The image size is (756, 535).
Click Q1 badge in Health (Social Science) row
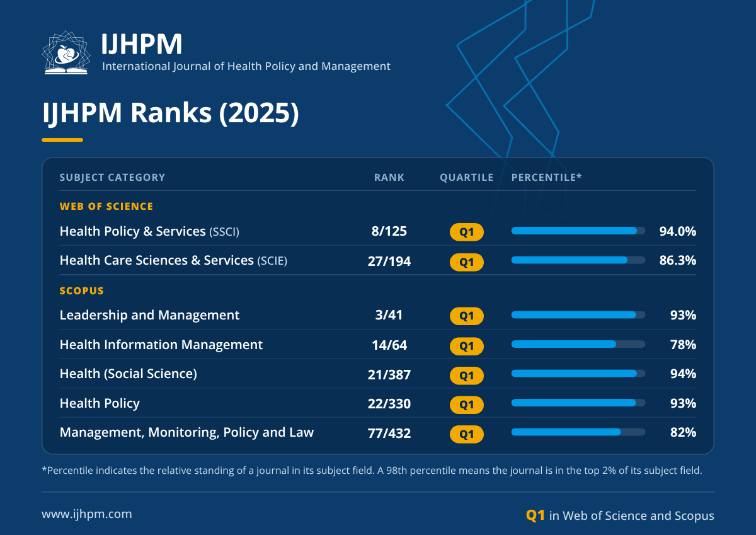pyautogui.click(x=467, y=375)
